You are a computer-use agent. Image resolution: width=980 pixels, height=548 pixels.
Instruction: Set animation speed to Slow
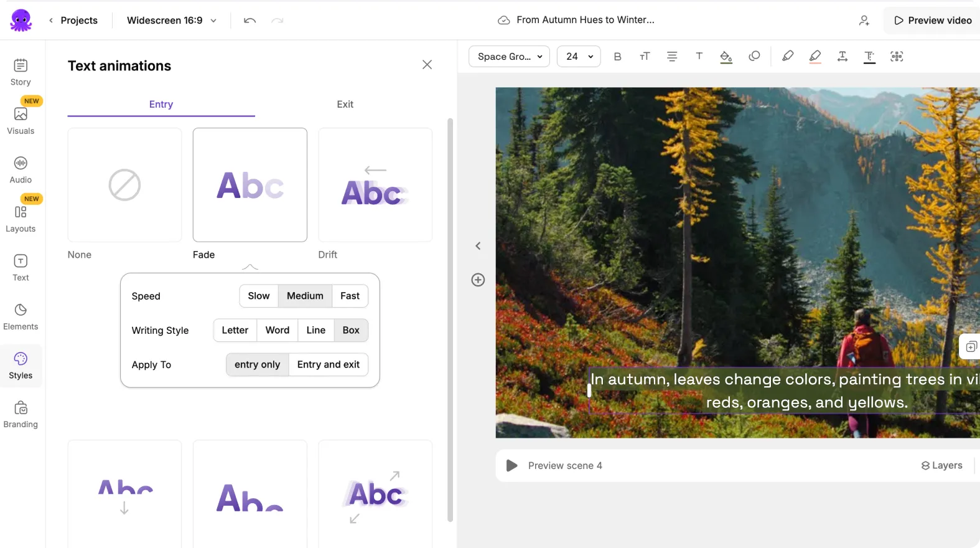[x=259, y=296]
